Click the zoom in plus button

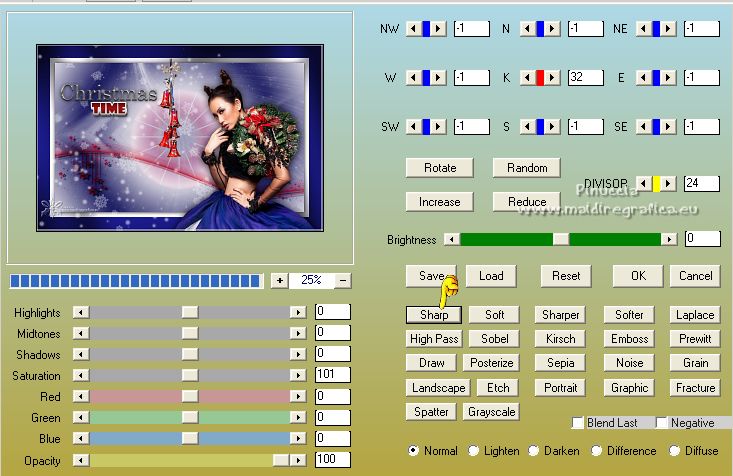[x=280, y=281]
